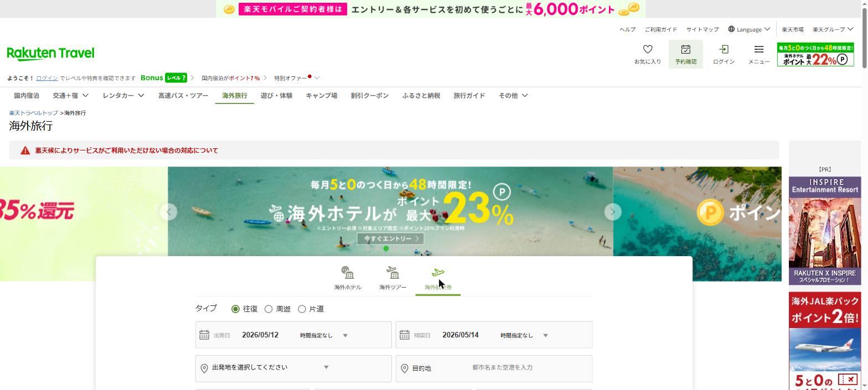The height and width of the screenshot is (390, 868).
Task: Click the ログイン link in welcome text
Action: click(x=47, y=78)
